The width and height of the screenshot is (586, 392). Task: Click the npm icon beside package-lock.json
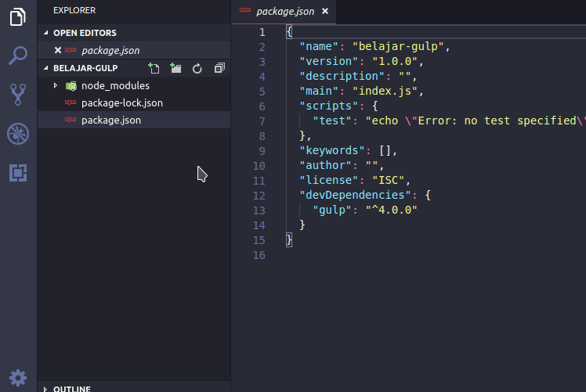tap(71, 102)
